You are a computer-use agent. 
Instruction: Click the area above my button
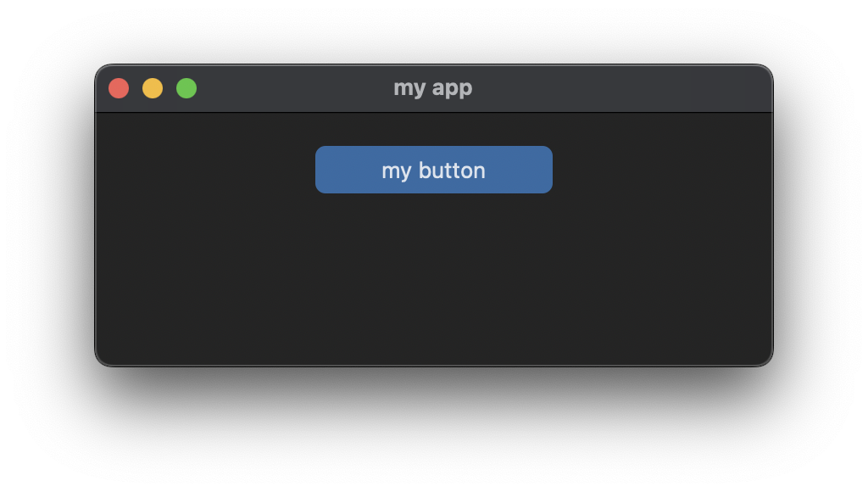pyautogui.click(x=433, y=129)
